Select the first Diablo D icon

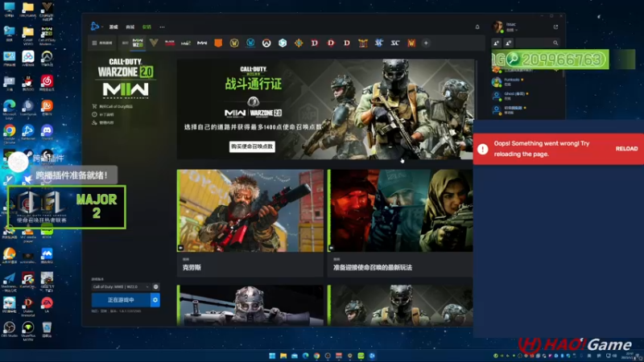click(x=315, y=43)
